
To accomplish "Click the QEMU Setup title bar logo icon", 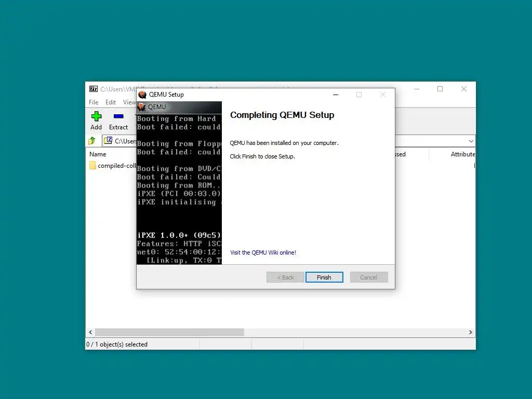I will (142, 95).
